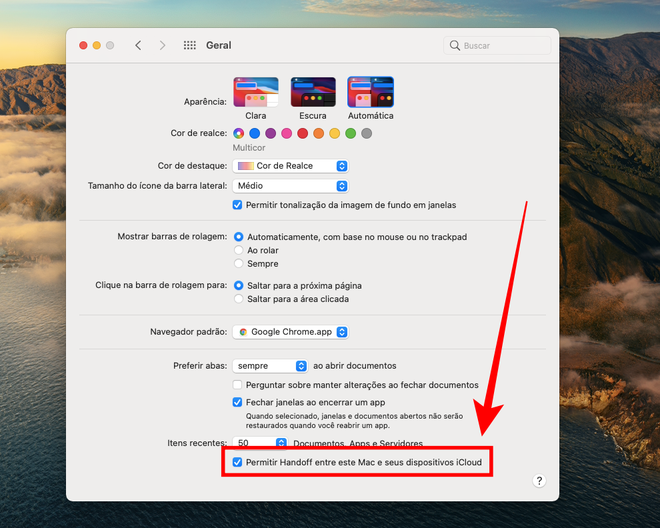Toggle Perguntar sobre manter alterações checkbox
This screenshot has width=660, height=528.
point(237,385)
